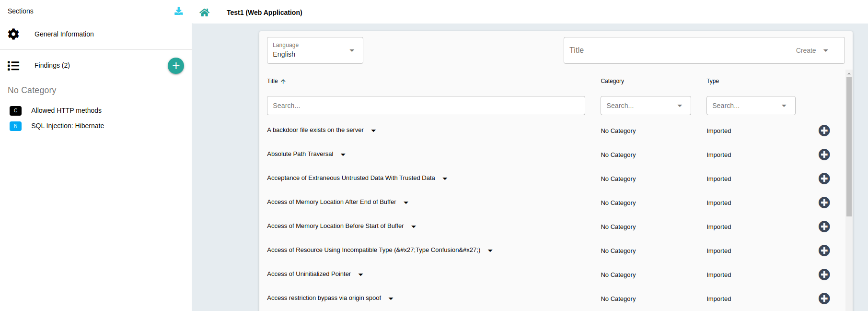Click the download icon next to Sections
868x311 pixels.
point(178,11)
